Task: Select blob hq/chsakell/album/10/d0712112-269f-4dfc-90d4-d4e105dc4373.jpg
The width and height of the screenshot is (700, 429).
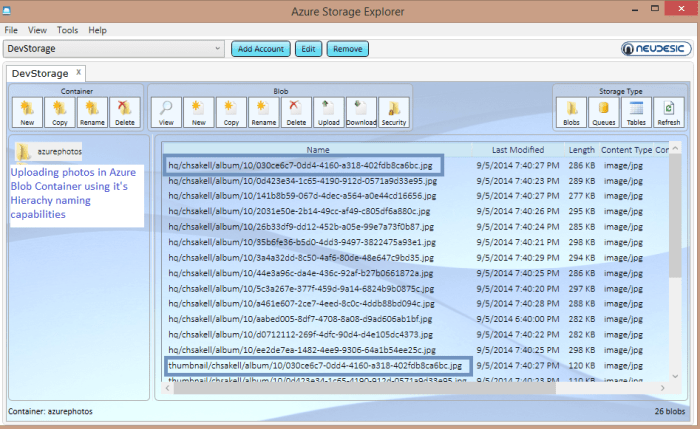Action: (300, 335)
